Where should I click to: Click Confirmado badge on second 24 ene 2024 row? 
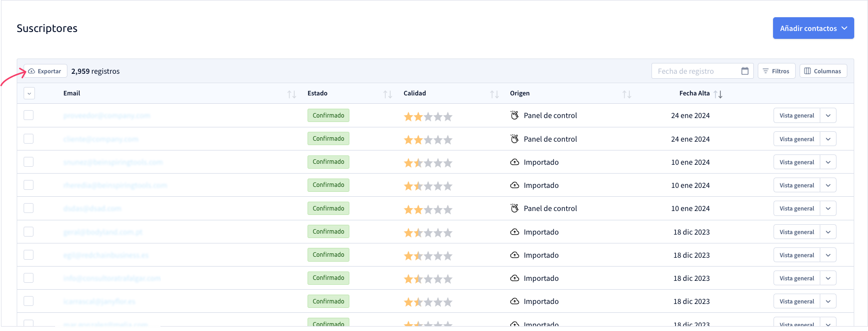[x=328, y=139]
